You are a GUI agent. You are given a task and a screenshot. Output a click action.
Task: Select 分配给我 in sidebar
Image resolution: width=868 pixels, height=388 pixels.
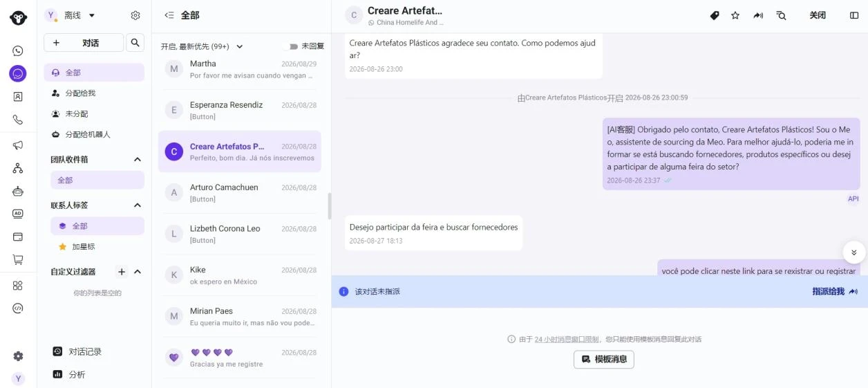(x=94, y=93)
